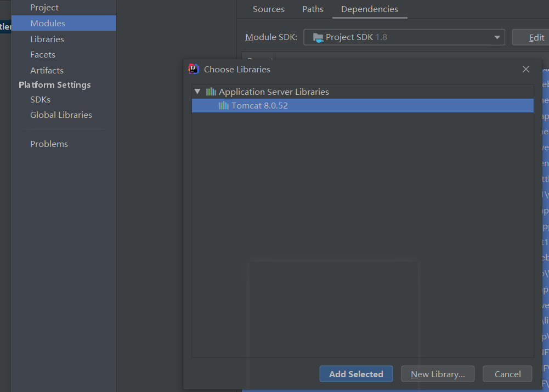Close the Choose Libraries dialog

[526, 69]
